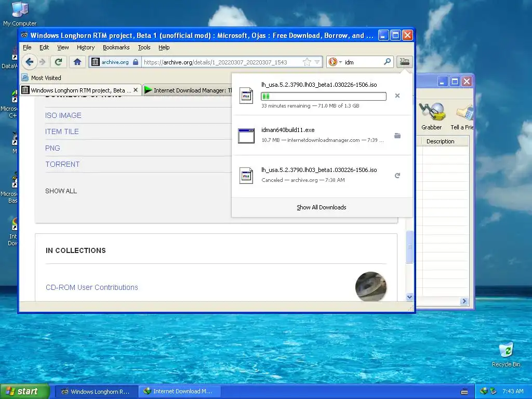This screenshot has width=532, height=399.
Task: Click the idman640build11.exe file icon
Action: click(x=246, y=136)
